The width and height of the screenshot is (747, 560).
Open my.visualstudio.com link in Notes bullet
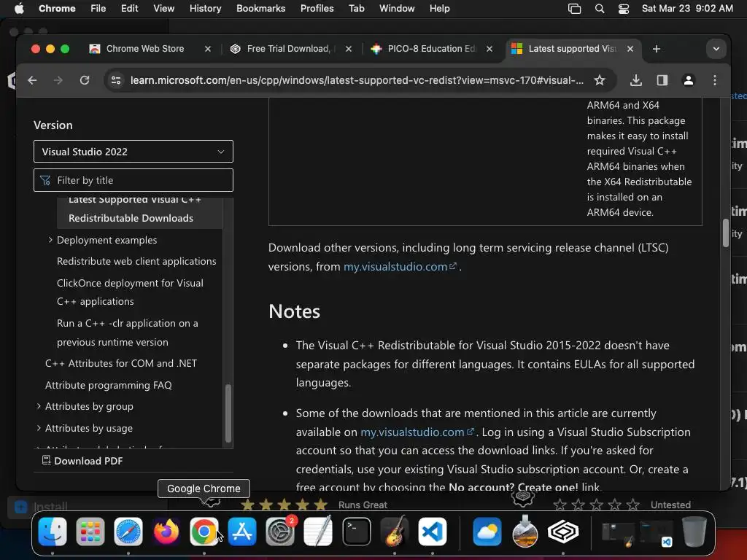pos(417,432)
